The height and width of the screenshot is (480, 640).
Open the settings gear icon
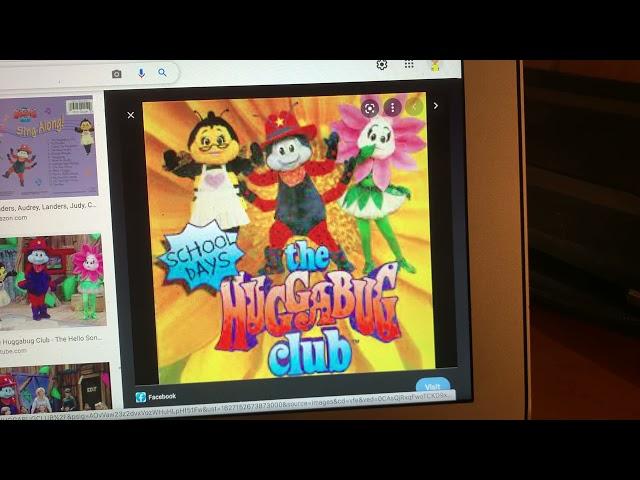click(382, 65)
